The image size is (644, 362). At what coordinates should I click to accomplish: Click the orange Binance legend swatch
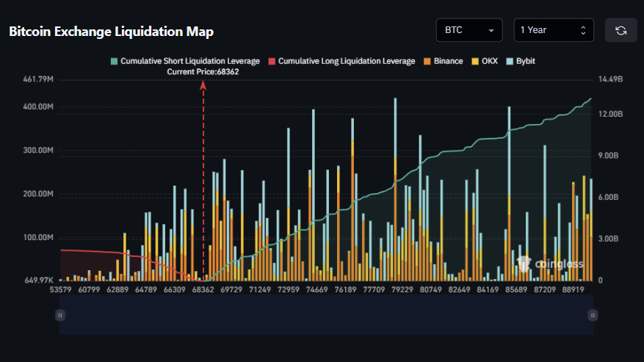[427, 61]
